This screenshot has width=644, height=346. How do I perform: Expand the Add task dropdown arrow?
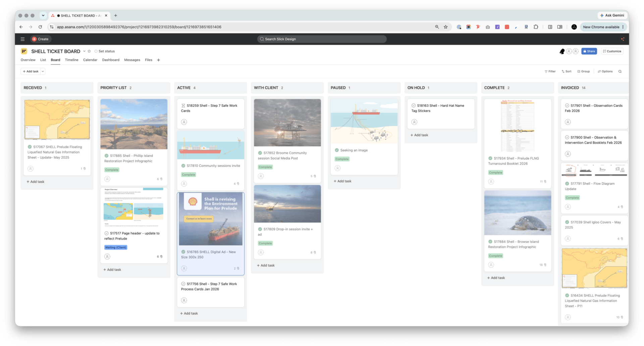point(43,71)
